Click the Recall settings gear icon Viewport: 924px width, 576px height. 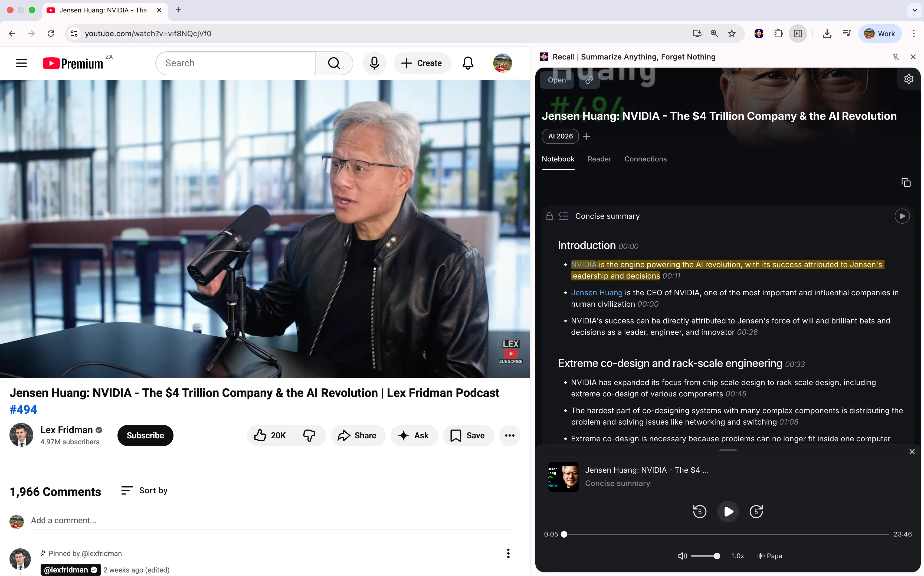point(908,79)
